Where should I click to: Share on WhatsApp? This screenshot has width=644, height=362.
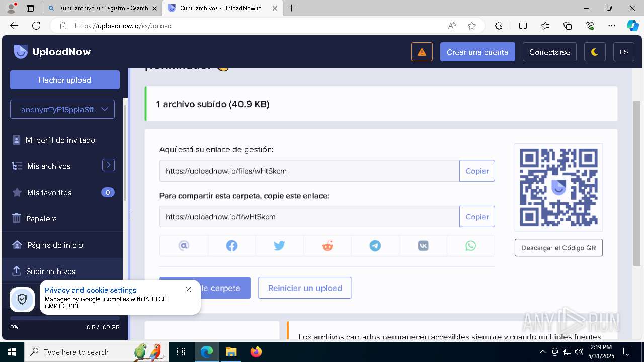[x=470, y=246]
